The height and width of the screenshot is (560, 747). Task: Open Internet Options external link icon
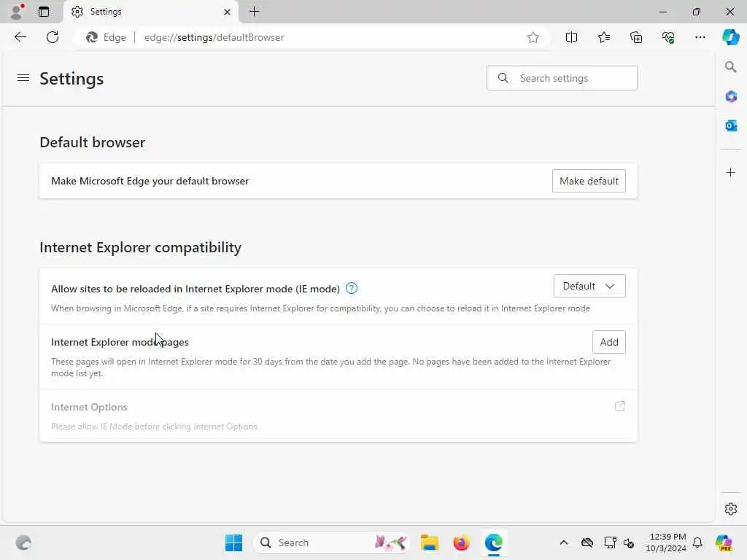pos(620,406)
